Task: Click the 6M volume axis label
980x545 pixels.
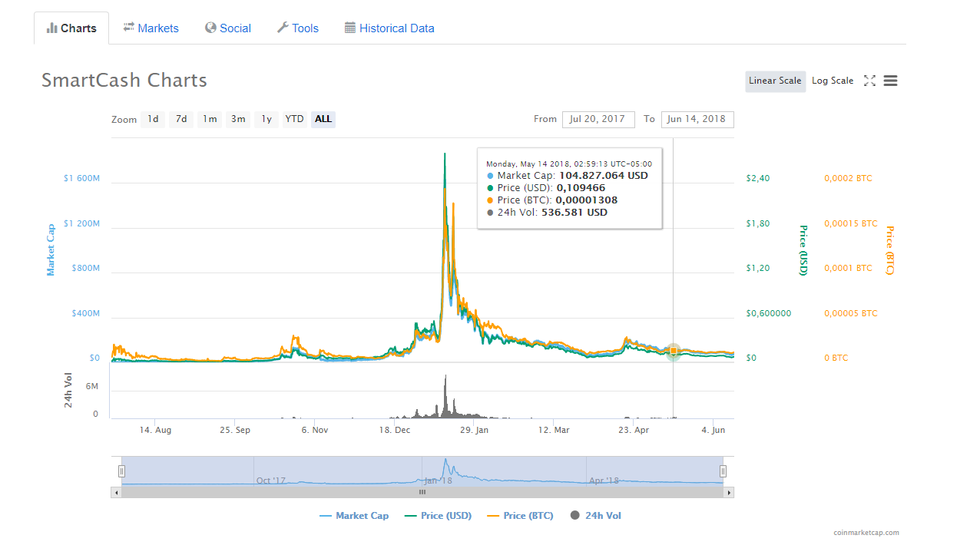Action: point(91,386)
